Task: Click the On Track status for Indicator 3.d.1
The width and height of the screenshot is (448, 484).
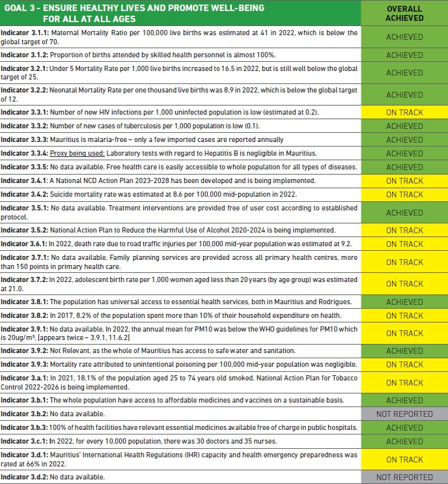Action: click(404, 459)
